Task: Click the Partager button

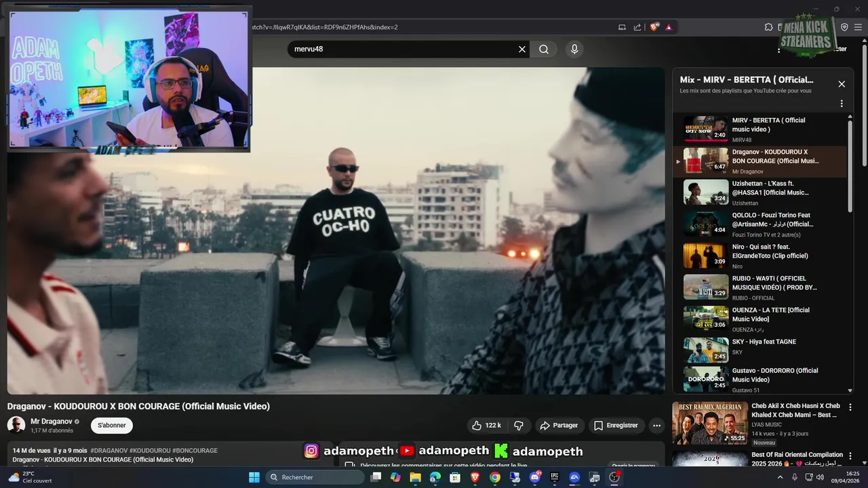Action: click(x=559, y=426)
